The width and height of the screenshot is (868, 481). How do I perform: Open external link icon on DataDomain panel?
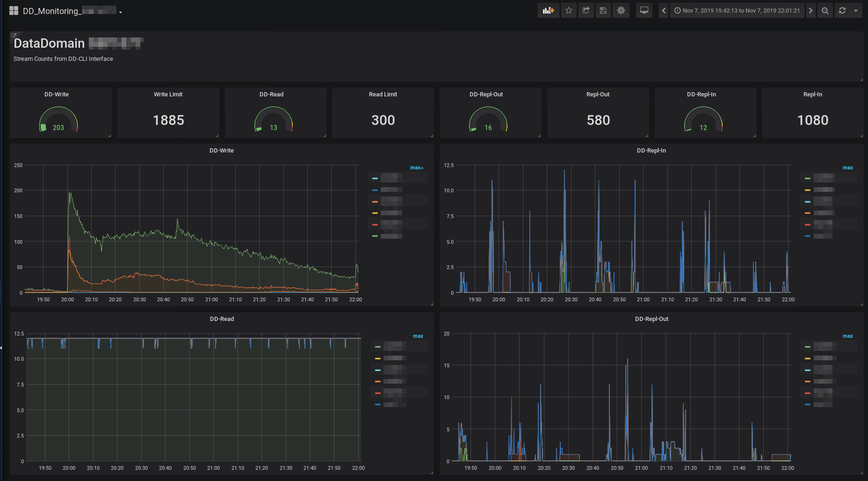click(14, 35)
